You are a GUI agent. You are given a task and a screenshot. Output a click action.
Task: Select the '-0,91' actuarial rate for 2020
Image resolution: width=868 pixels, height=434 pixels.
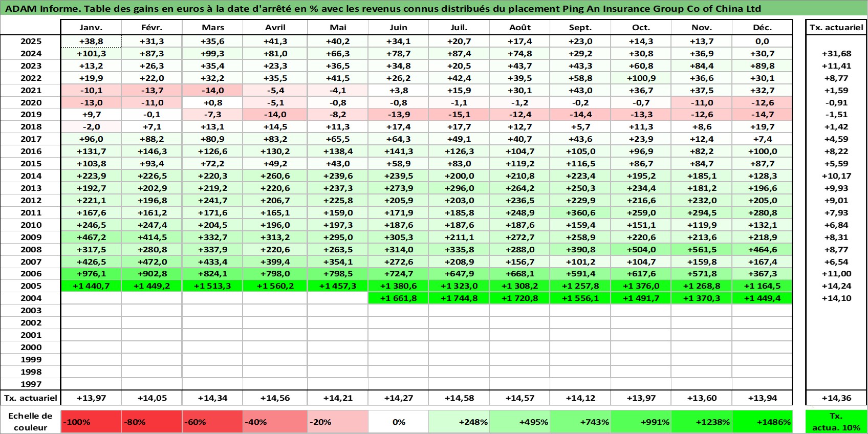[836, 102]
